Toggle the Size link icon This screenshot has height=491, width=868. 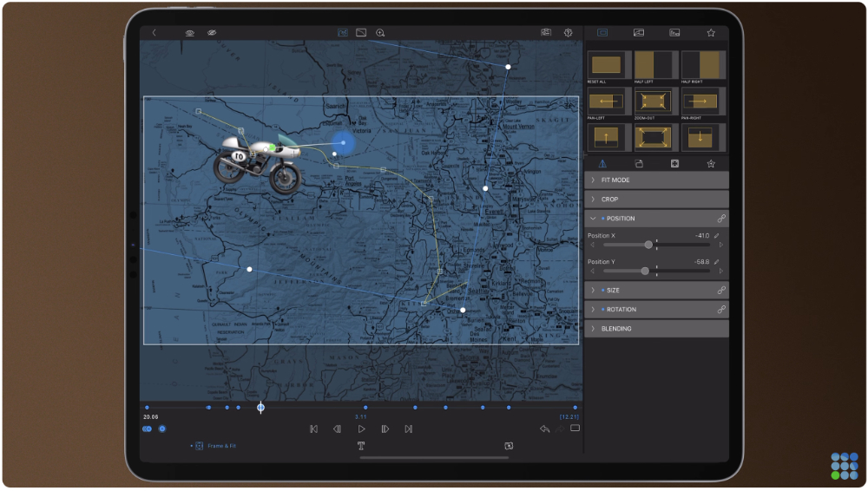[x=721, y=290]
